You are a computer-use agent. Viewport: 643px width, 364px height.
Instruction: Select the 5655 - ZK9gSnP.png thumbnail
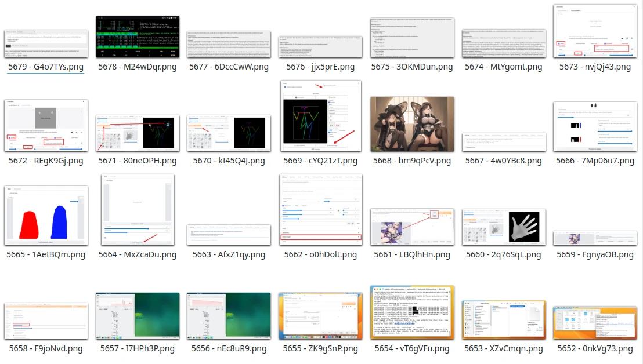(321, 316)
